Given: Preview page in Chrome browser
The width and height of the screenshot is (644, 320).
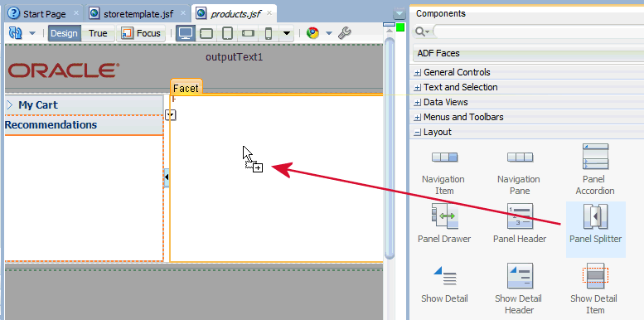Looking at the screenshot, I should point(312,33).
